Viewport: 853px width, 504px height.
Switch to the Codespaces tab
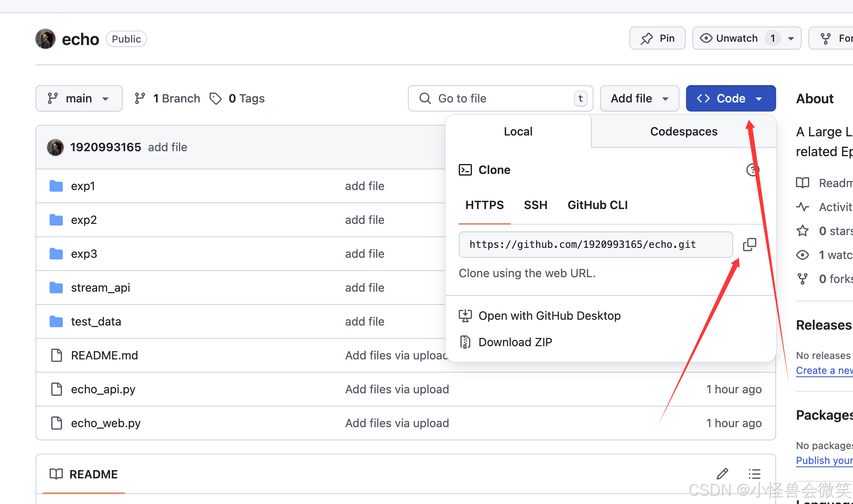(x=684, y=131)
